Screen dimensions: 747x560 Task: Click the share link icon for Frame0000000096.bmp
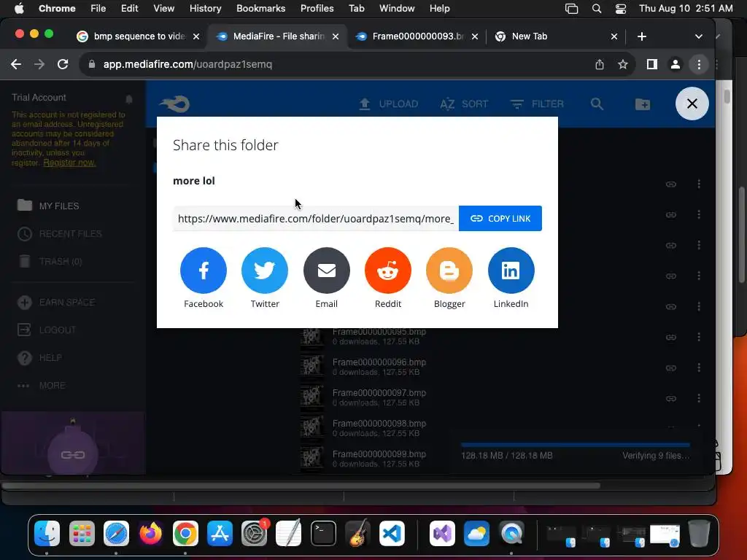[671, 367]
